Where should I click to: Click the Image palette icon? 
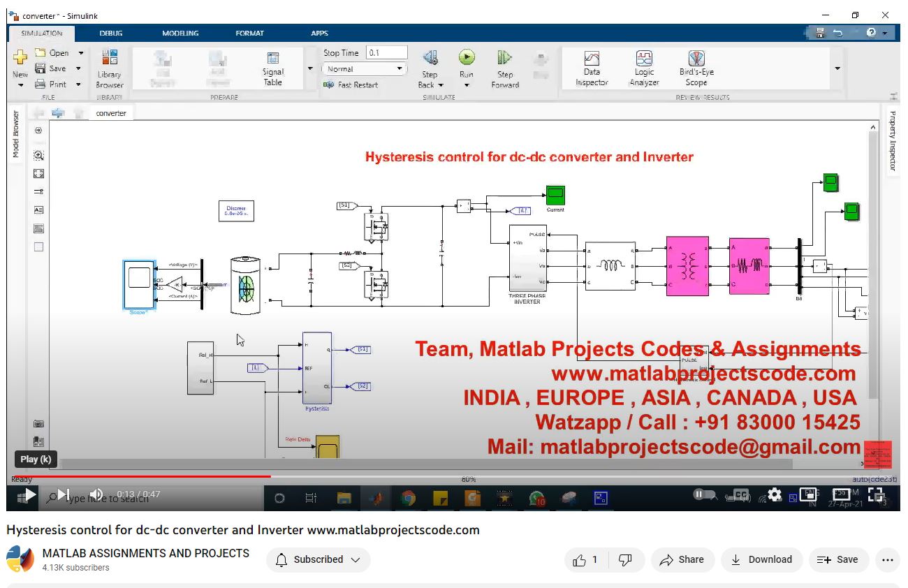click(x=39, y=228)
